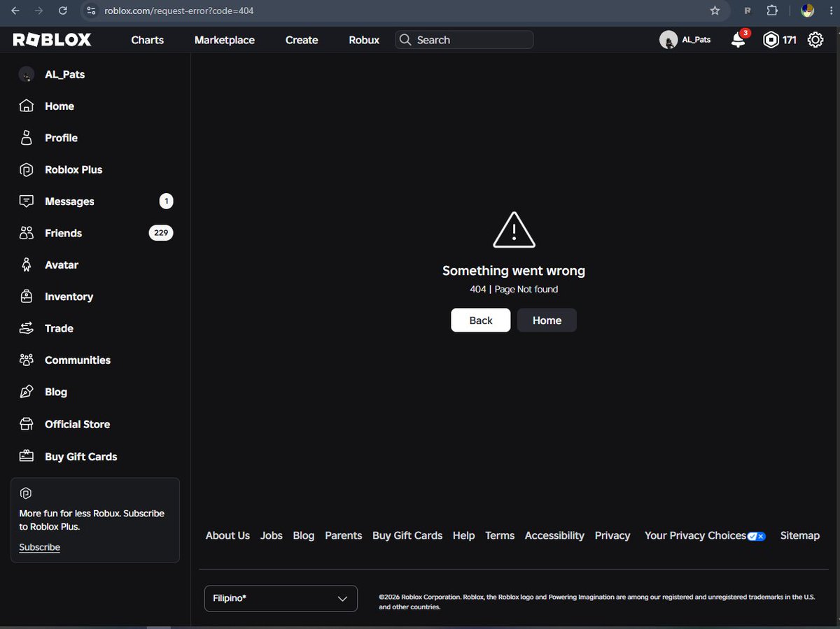This screenshot has width=840, height=629.
Task: Open the Marketplace tab in header
Action: (225, 40)
